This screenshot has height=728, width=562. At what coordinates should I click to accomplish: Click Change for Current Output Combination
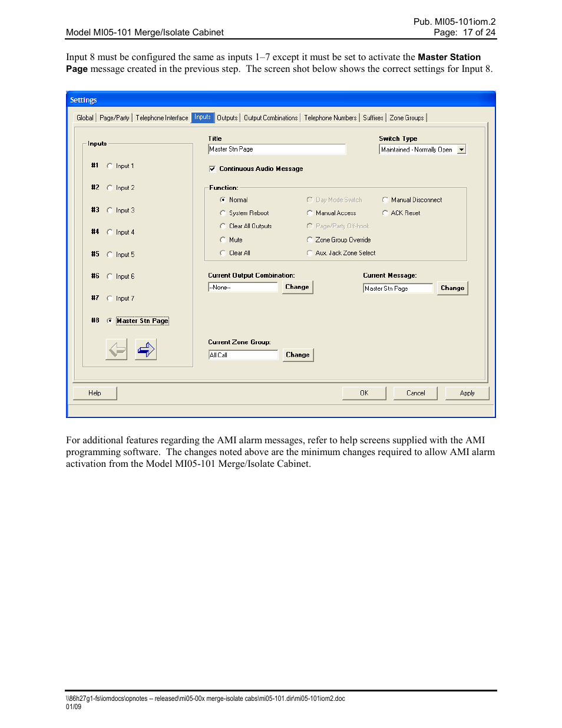(x=297, y=287)
